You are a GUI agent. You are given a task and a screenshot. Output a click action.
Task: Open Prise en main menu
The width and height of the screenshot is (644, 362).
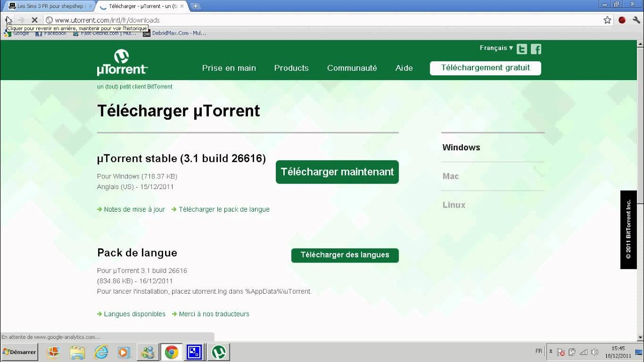click(229, 68)
